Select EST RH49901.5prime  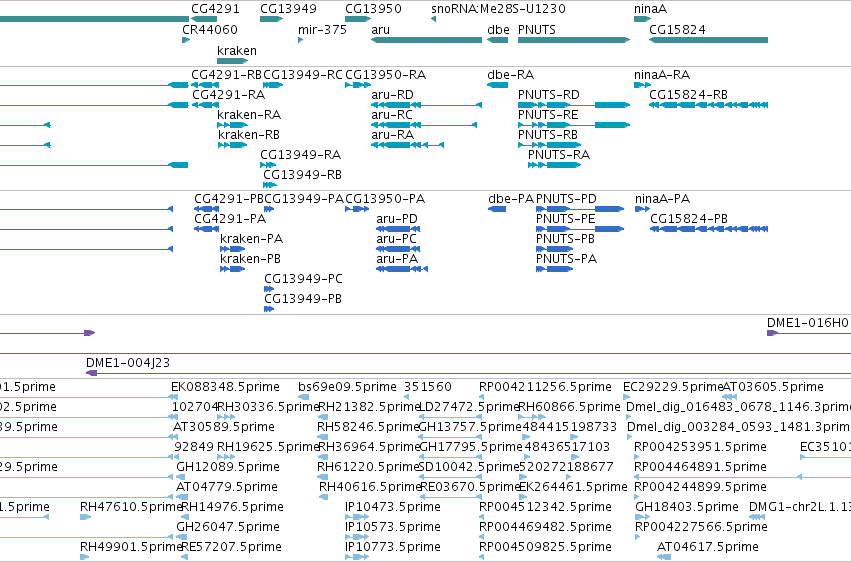pyautogui.click(x=131, y=547)
